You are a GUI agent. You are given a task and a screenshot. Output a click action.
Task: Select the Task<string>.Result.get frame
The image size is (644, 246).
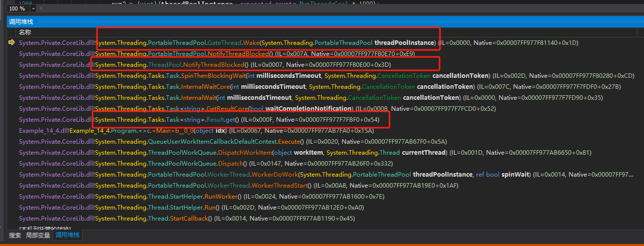click(x=200, y=120)
